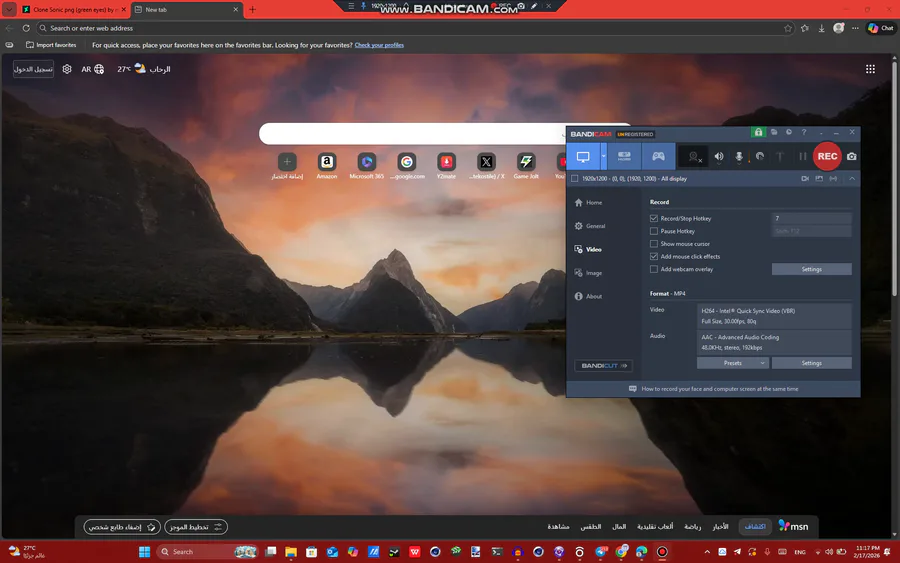The image size is (900, 563).
Task: Click Check your profiles link
Action: [379, 45]
